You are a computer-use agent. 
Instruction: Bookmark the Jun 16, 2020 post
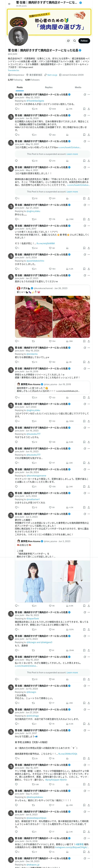(x=84, y=135)
